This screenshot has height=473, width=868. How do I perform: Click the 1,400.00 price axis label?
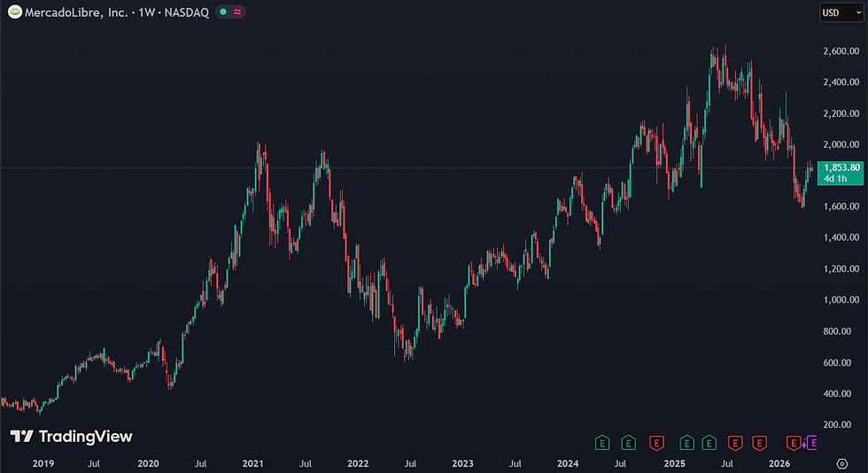tap(841, 237)
